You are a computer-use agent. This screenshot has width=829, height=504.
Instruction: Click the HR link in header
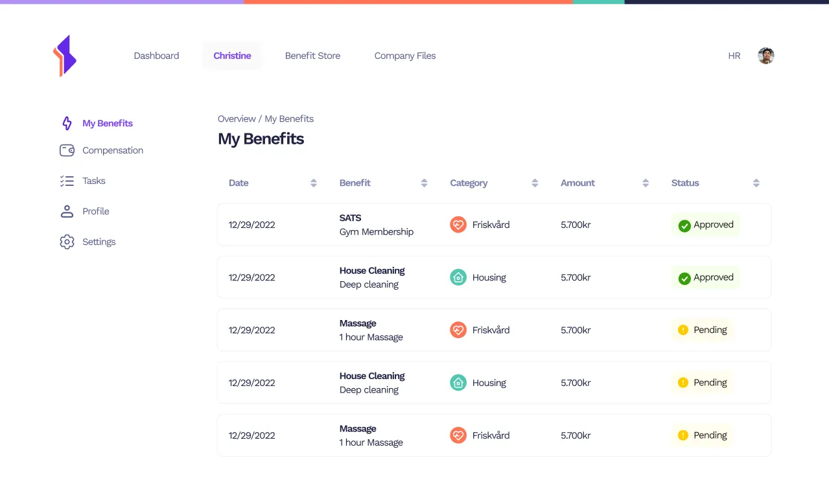[734, 56]
